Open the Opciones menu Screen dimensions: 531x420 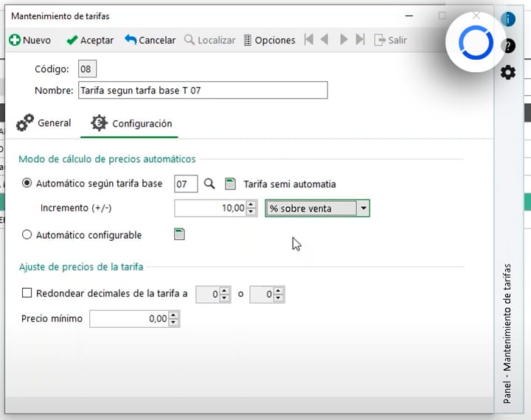click(270, 40)
